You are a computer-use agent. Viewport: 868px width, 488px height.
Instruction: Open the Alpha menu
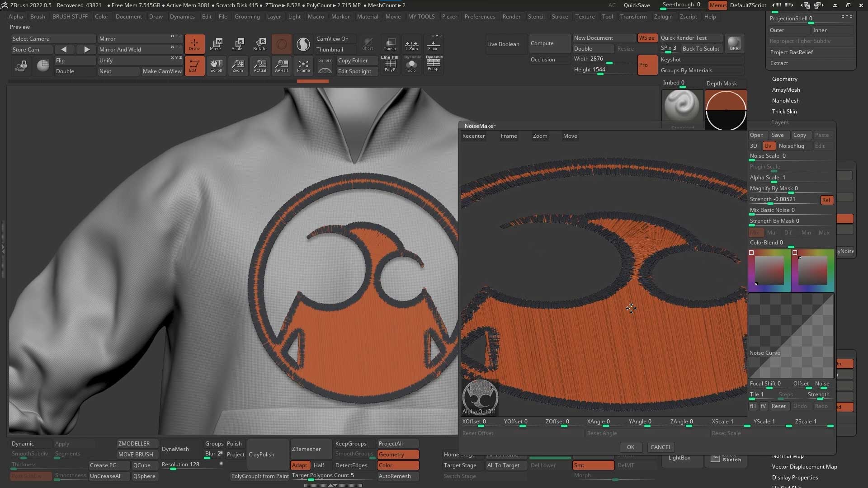point(16,17)
